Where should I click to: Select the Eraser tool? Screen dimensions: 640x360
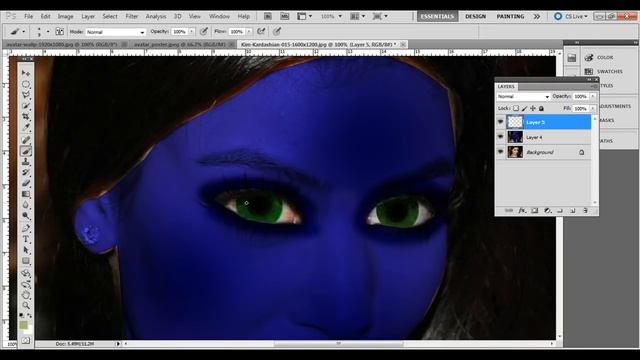coord(26,183)
